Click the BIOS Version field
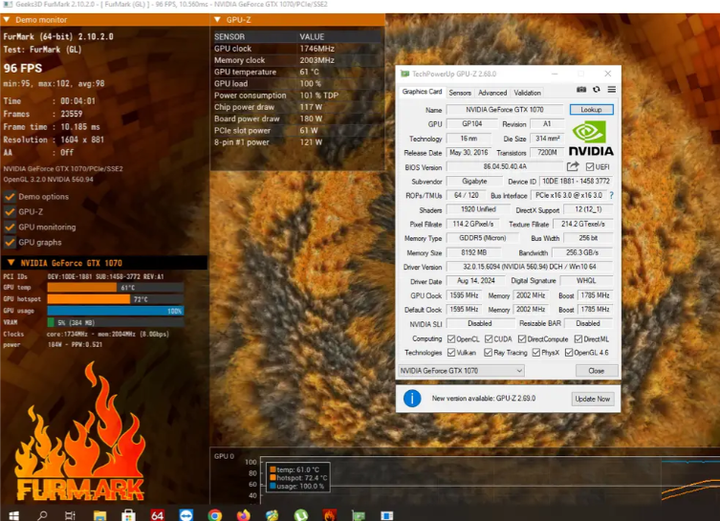 coord(505,167)
